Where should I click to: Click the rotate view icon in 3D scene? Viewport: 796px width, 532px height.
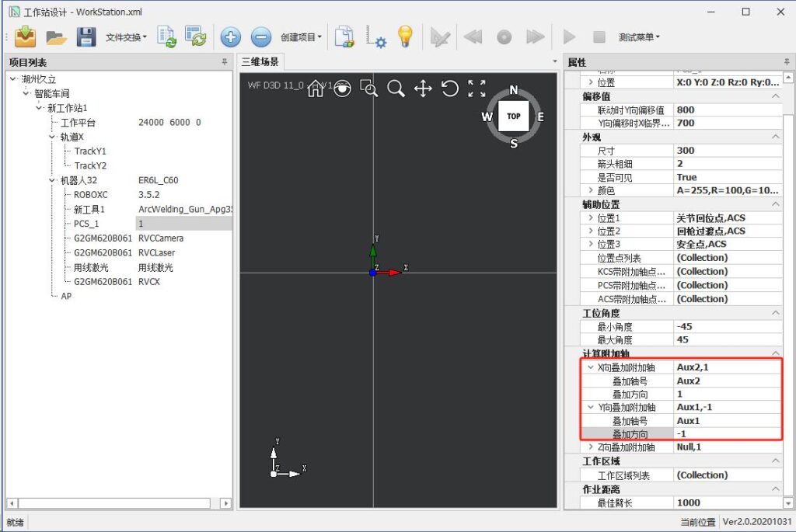[x=449, y=89]
